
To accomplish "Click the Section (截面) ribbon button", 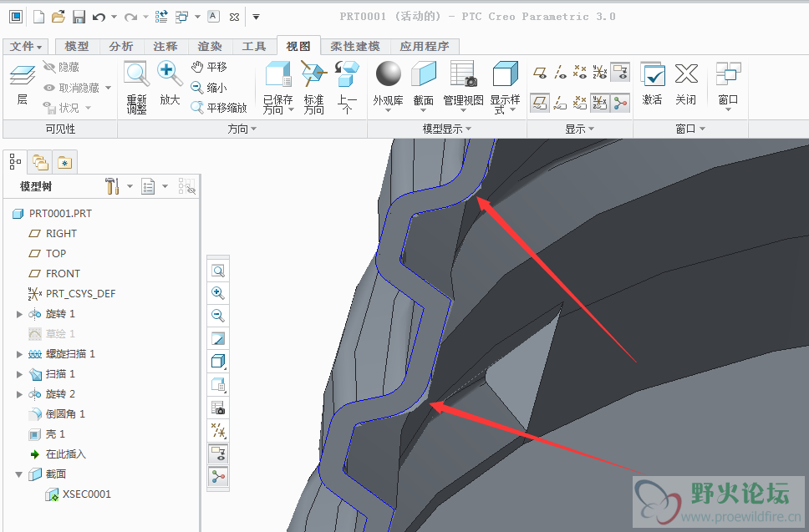I will click(424, 87).
